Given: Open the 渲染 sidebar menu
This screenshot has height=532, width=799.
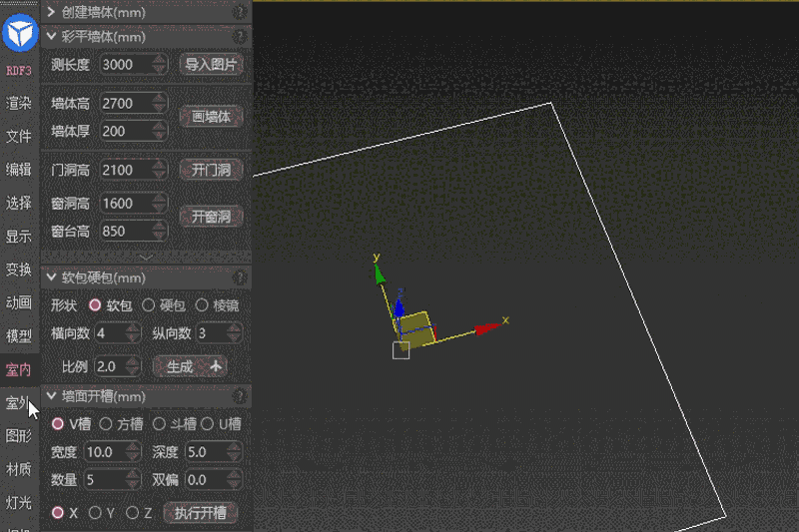Looking at the screenshot, I should 19,103.
